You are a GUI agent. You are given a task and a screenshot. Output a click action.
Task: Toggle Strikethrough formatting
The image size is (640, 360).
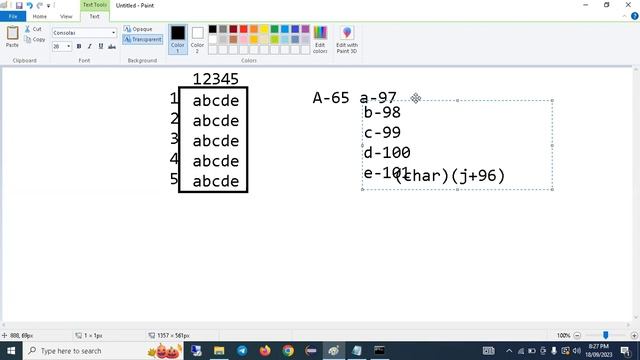click(111, 46)
